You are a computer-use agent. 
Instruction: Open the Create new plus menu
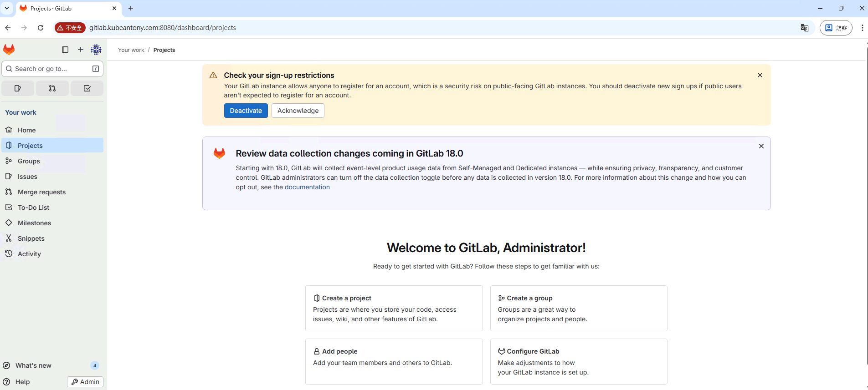[81, 50]
